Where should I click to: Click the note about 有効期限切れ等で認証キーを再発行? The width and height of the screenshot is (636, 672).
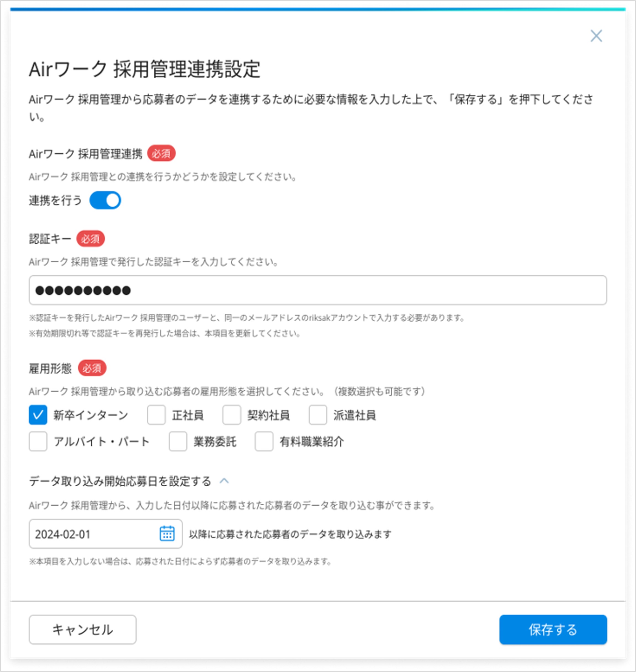165,334
